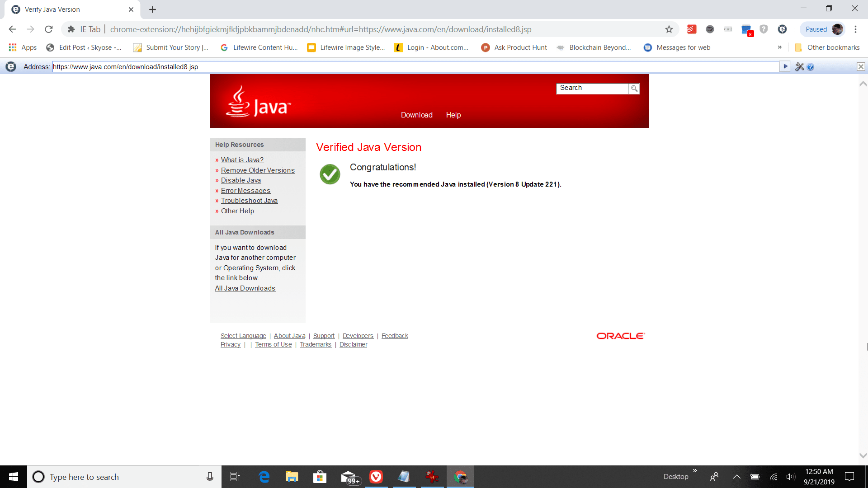This screenshot has width=868, height=488.
Task: Open a new browser tab
Action: point(152,9)
